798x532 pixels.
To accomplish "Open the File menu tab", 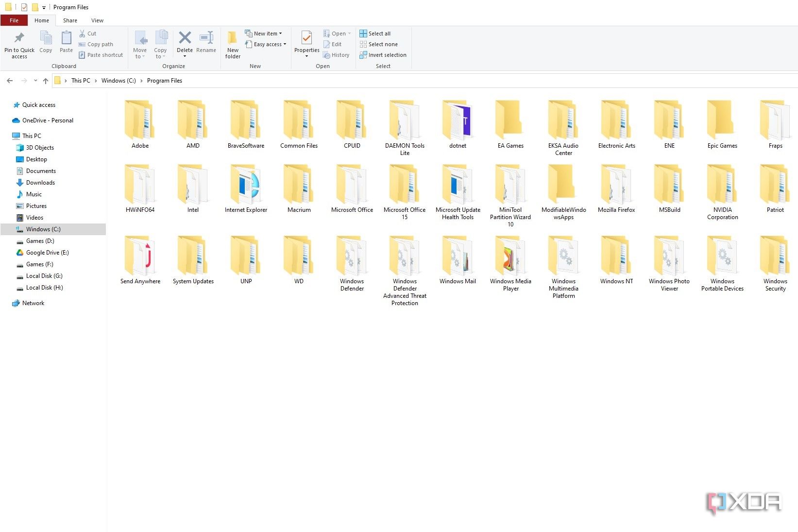I will (x=14, y=20).
